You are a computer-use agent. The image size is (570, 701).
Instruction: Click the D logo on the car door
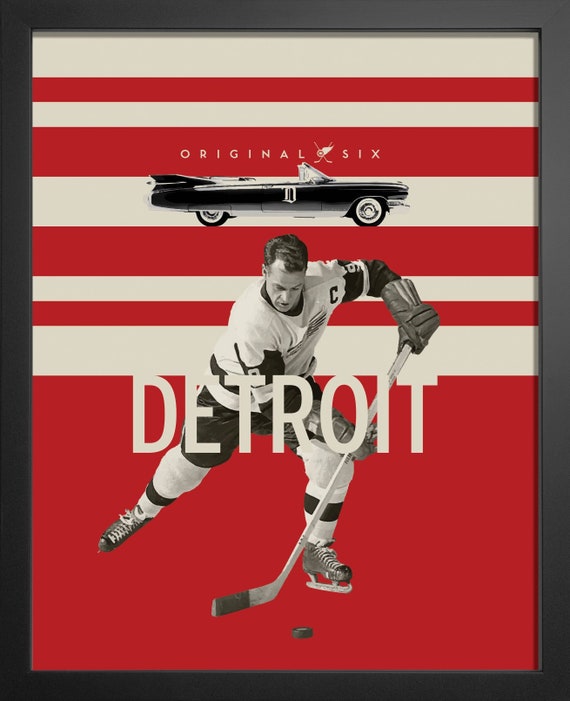tap(289, 195)
